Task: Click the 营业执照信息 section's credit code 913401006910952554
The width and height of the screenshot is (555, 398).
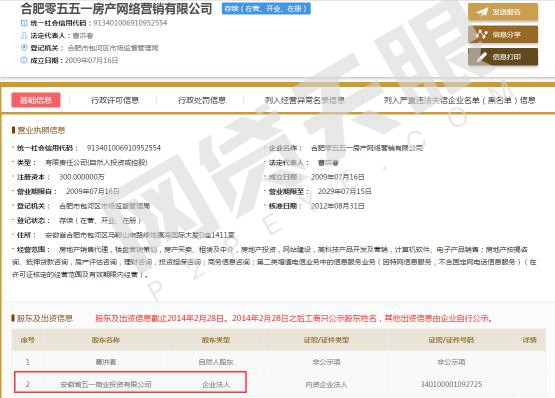Action: point(124,148)
